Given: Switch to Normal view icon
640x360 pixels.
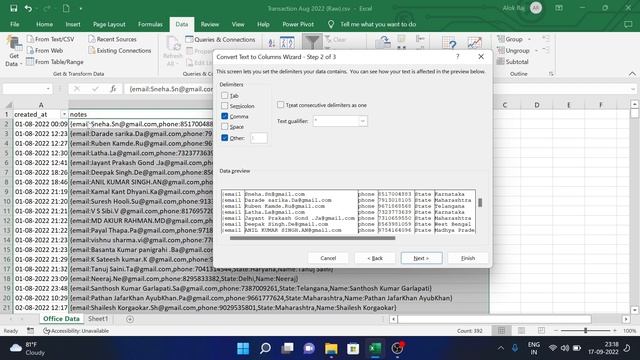Looking at the screenshot, I should (x=502, y=331).
